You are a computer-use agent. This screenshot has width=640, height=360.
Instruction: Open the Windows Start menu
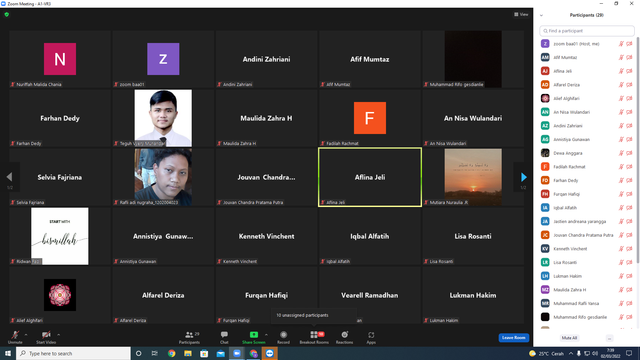pyautogui.click(x=8, y=353)
